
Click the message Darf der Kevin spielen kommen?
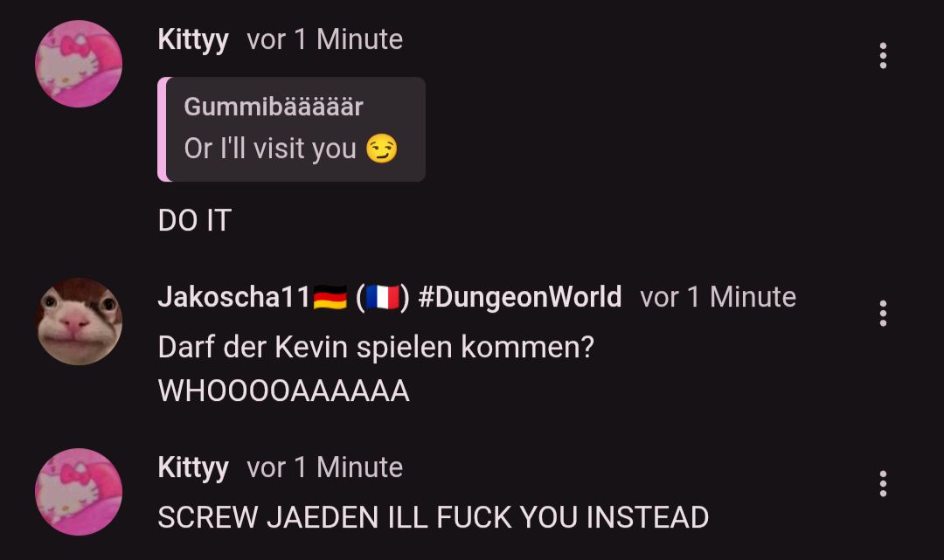coord(376,347)
